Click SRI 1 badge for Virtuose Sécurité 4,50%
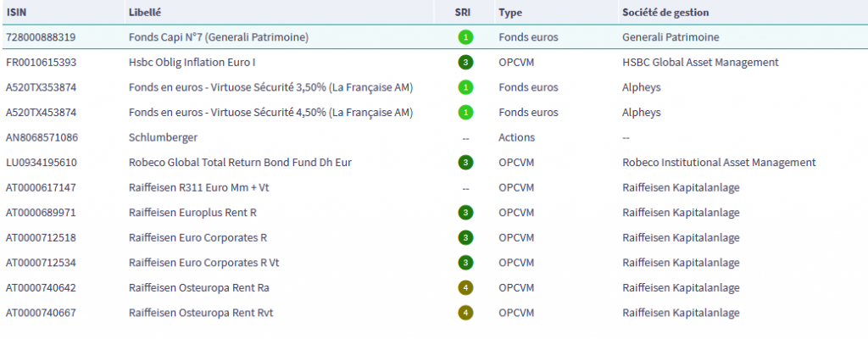 pyautogui.click(x=465, y=113)
